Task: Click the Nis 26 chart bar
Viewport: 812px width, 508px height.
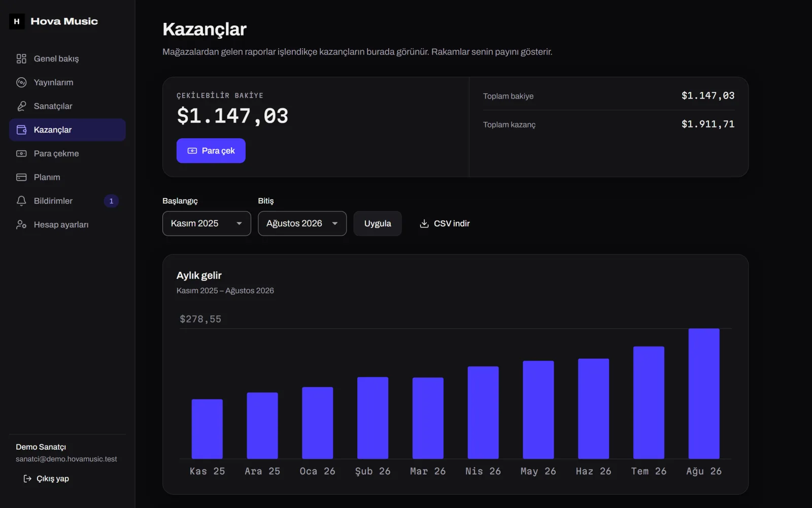Action: click(483, 412)
